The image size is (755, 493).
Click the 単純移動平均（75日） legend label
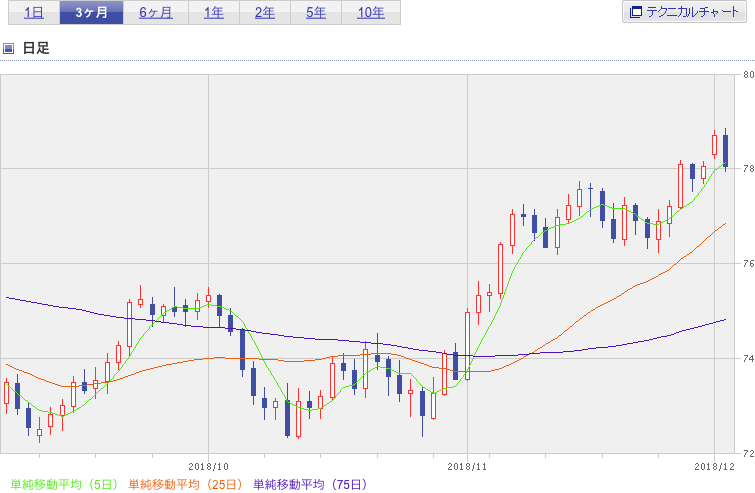[310, 484]
